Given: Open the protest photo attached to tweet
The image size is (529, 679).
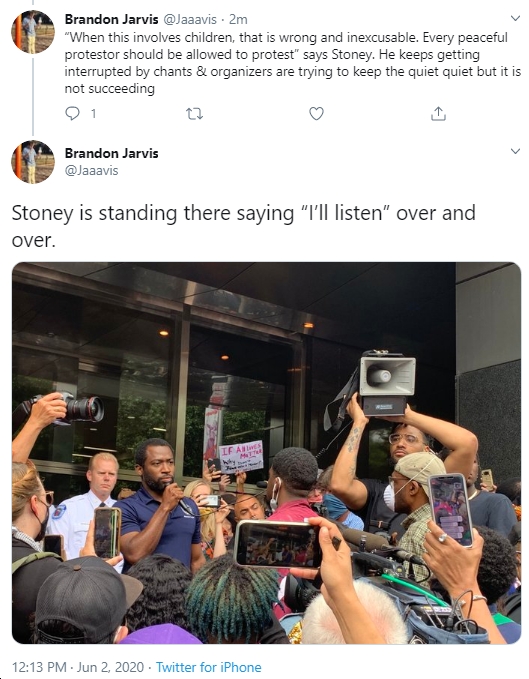Looking at the screenshot, I should click(x=266, y=453).
